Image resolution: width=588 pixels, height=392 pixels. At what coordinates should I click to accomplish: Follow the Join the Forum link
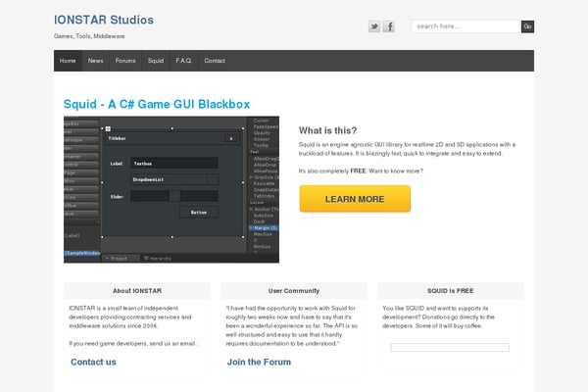click(259, 362)
